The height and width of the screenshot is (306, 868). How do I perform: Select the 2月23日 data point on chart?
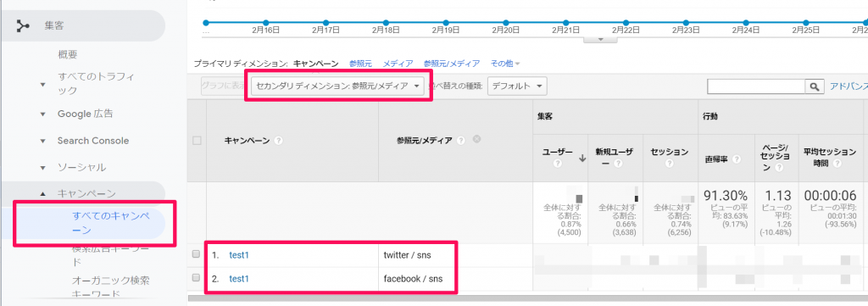[686, 23]
